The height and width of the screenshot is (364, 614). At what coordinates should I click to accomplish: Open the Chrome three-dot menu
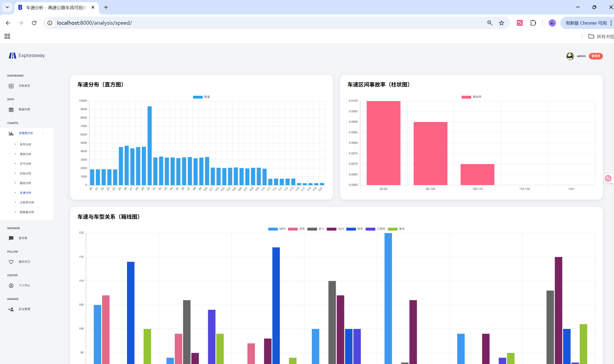click(x=611, y=23)
